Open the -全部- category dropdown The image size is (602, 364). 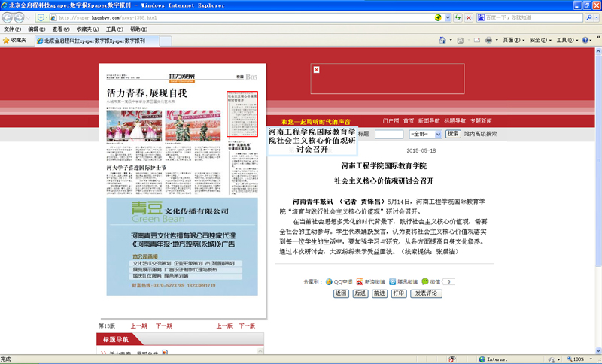click(x=425, y=134)
